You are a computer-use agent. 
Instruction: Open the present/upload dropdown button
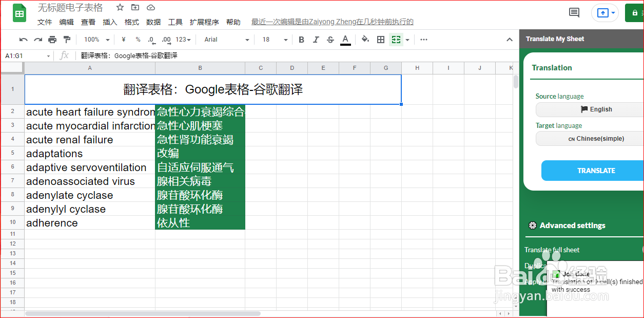(605, 13)
